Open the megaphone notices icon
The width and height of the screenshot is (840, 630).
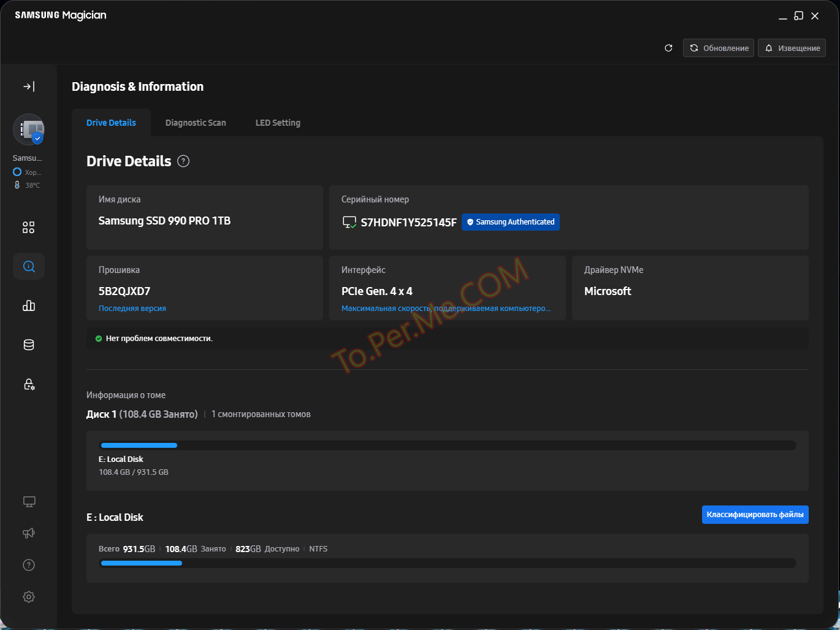pos(29,533)
